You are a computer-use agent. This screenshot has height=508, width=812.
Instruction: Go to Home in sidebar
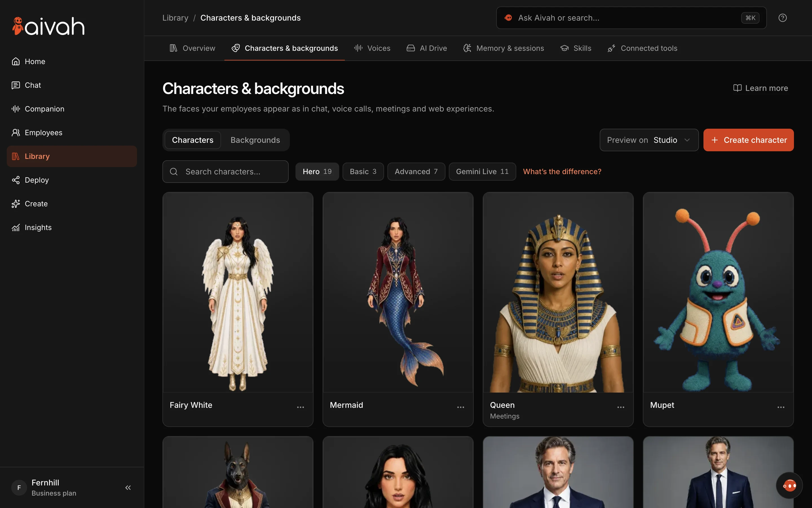72,62
